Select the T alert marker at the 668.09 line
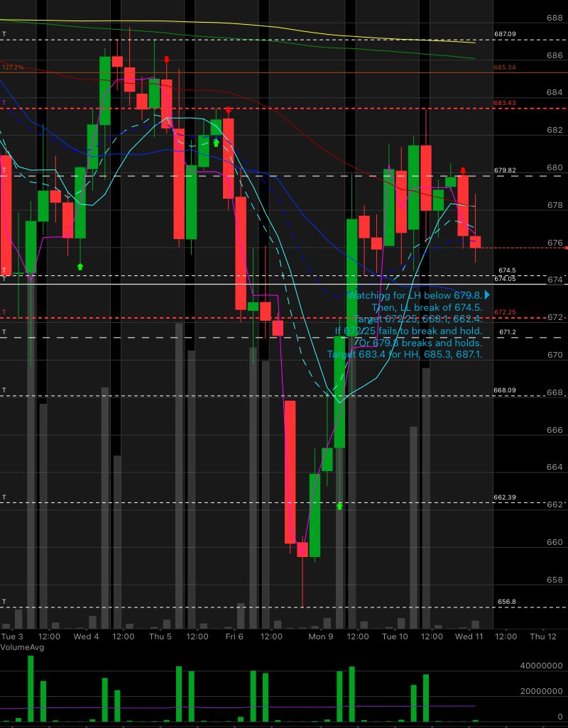568x728 pixels. 4,390
